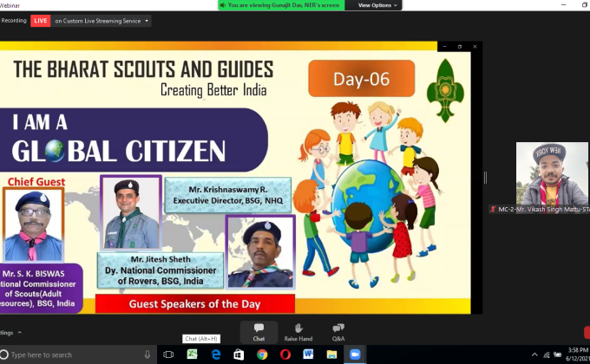590x364 pixels.
Task: Click the photo of Chief Guest S. K. Biswas
Action: coord(34,224)
